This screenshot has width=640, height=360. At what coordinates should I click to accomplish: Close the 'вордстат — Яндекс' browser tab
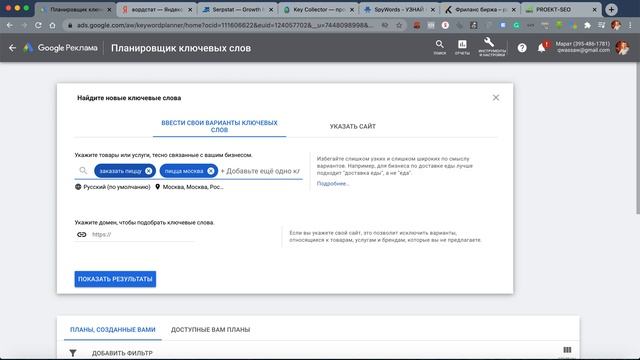tap(190, 9)
